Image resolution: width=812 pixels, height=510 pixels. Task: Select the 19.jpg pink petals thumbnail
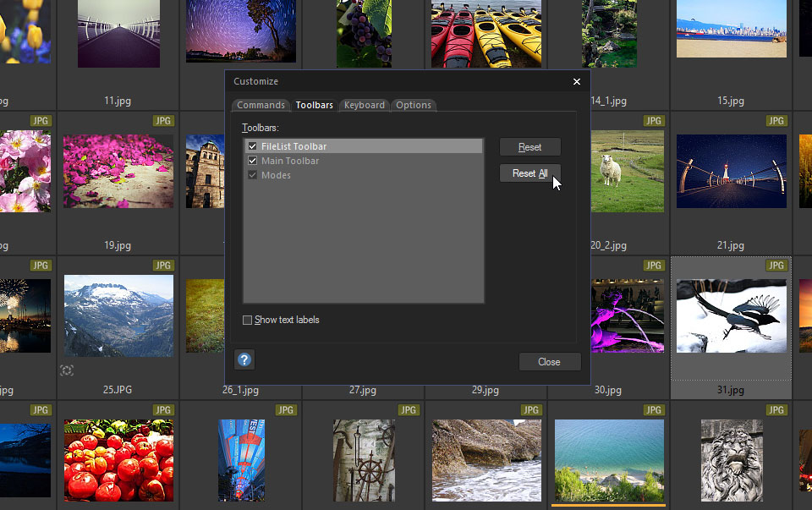[x=118, y=172]
